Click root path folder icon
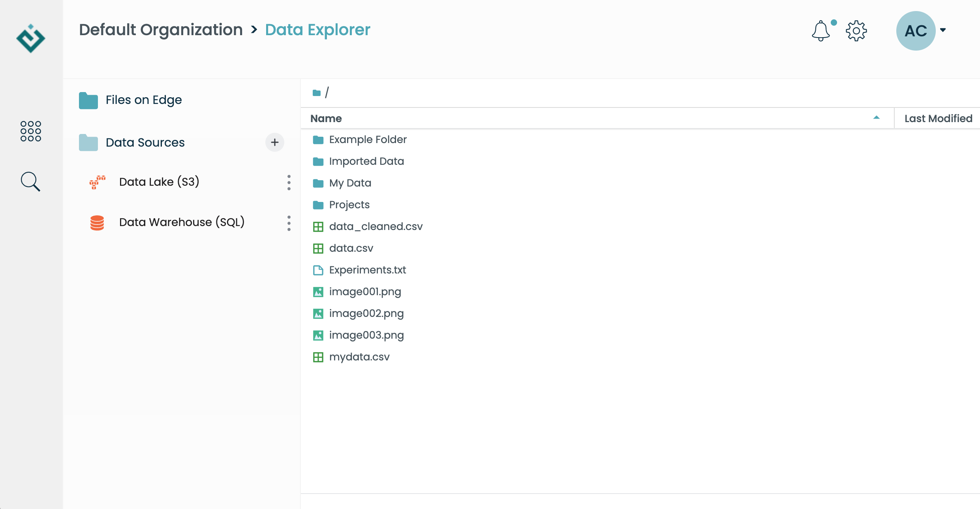Image resolution: width=980 pixels, height=509 pixels. pos(317,93)
